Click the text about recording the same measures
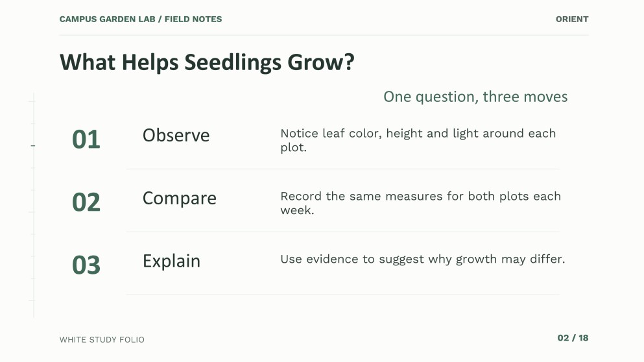The image size is (644, 362). coord(420,203)
